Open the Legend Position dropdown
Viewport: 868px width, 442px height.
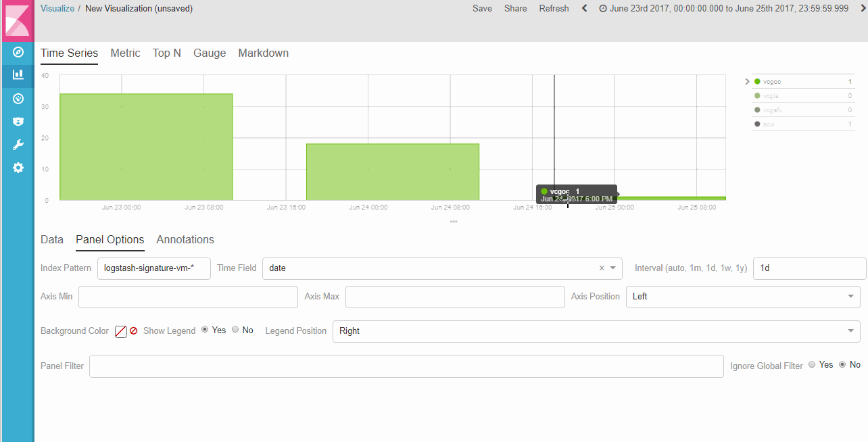tap(596, 331)
